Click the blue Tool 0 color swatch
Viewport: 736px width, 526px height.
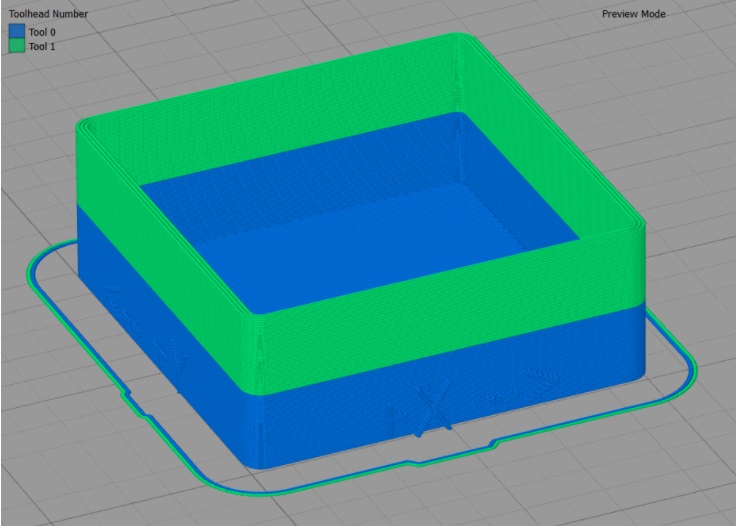17,32
